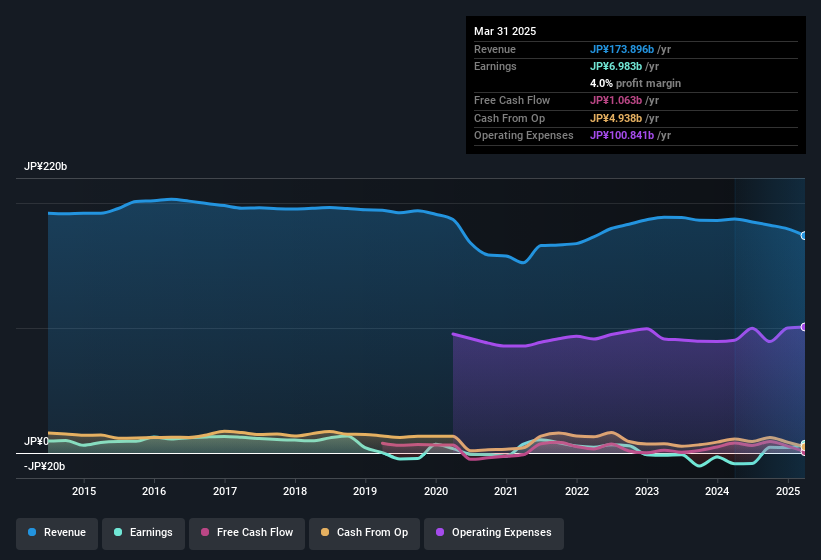Click the Cash From Op row label in the tooltip
The width and height of the screenshot is (821, 560).
pos(509,118)
